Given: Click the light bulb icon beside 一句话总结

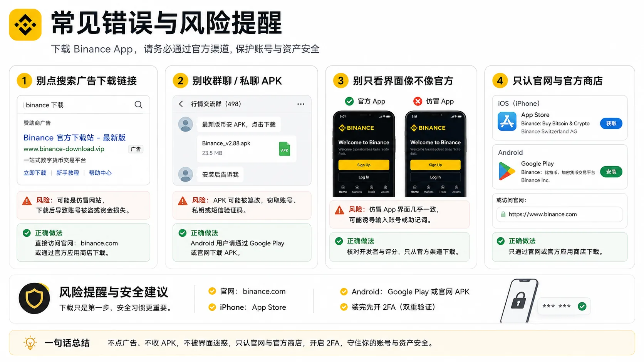Looking at the screenshot, I should pyautogui.click(x=30, y=342).
